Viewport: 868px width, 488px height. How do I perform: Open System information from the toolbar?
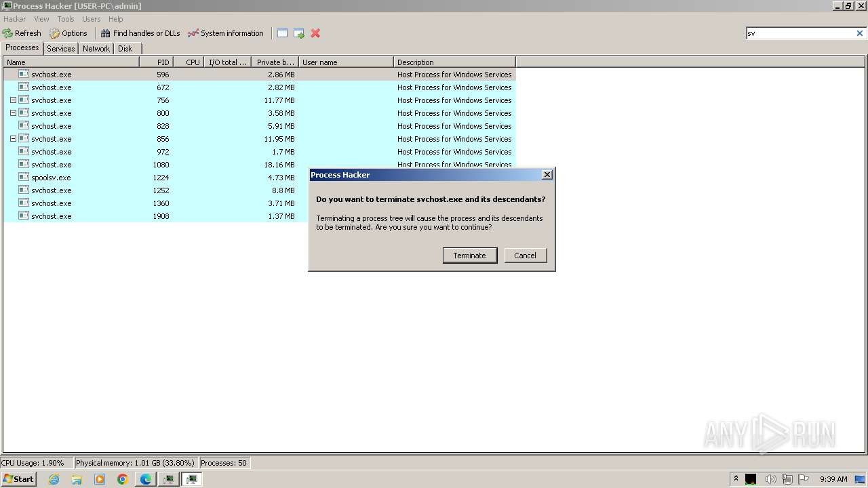coord(226,33)
